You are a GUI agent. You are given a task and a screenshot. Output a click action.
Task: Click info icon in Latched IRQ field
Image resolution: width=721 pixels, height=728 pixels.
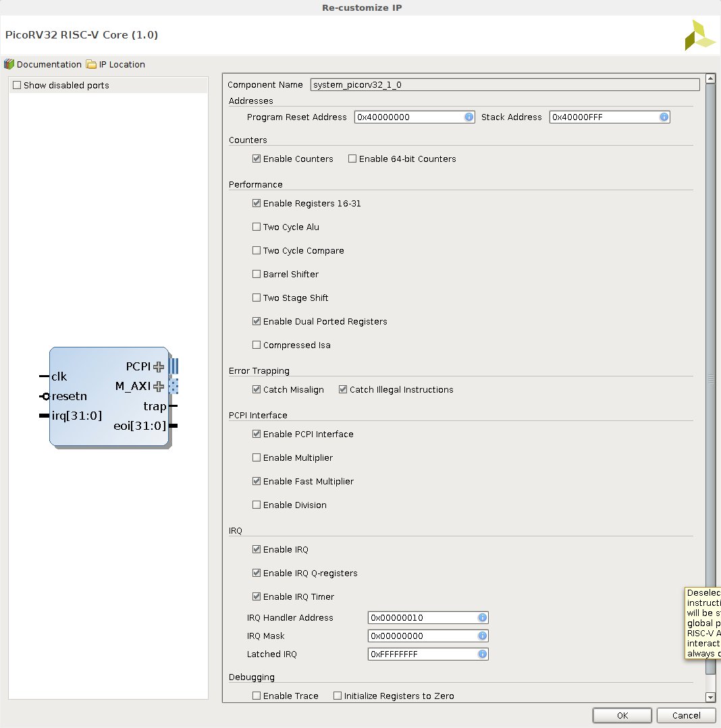tap(483, 654)
